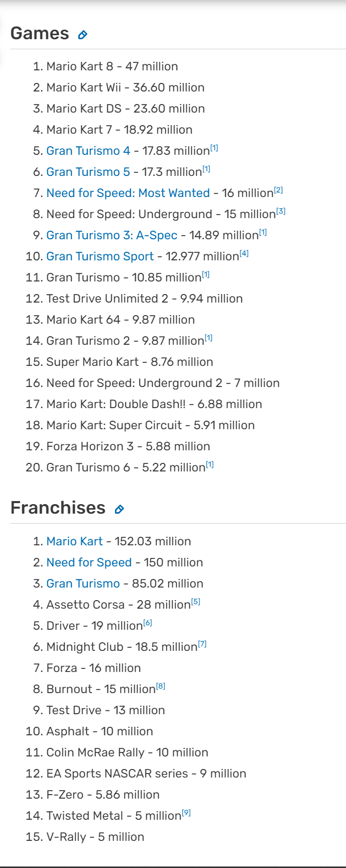Open the Gran Turismo franchise link
The image size is (346, 868).
[83, 584]
